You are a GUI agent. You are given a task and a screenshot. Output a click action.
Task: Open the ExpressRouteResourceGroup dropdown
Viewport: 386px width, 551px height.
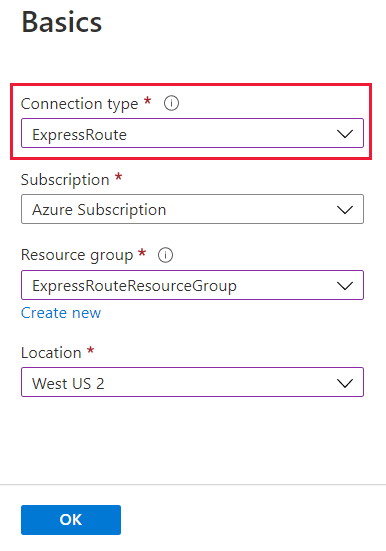pyautogui.click(x=192, y=285)
